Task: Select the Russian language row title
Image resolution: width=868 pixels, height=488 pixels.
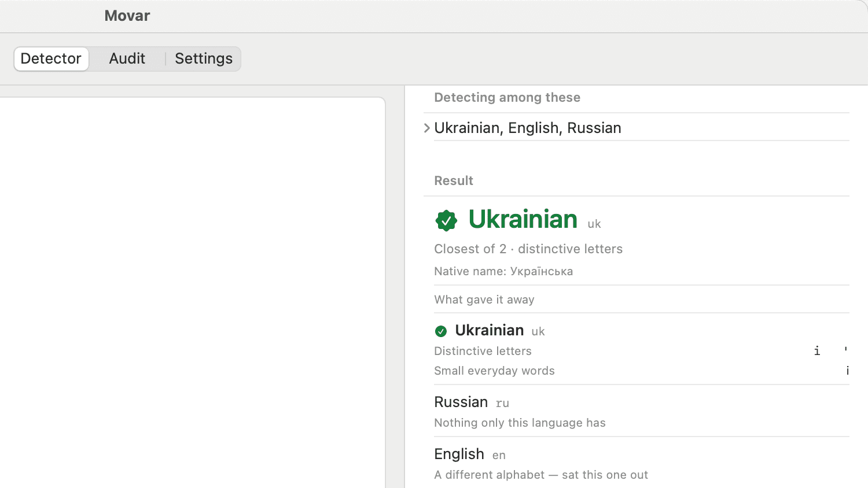Action: coord(461,402)
